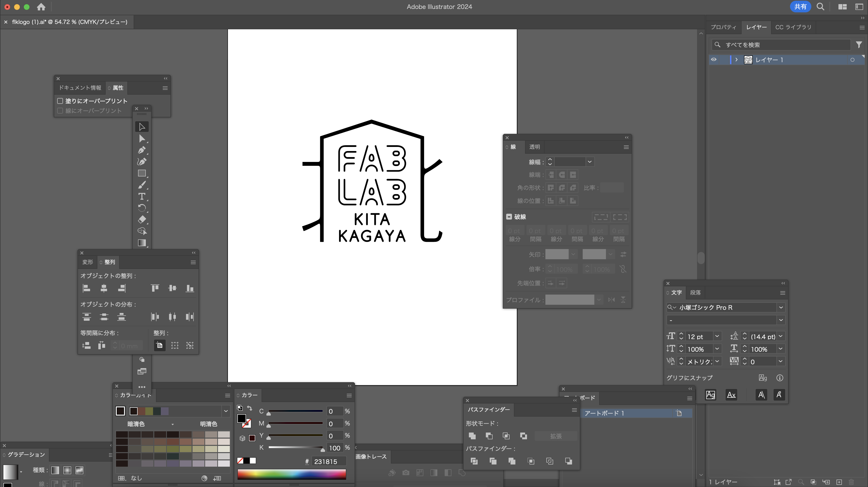
Task: Click Pathfinder Divide icon
Action: click(474, 461)
